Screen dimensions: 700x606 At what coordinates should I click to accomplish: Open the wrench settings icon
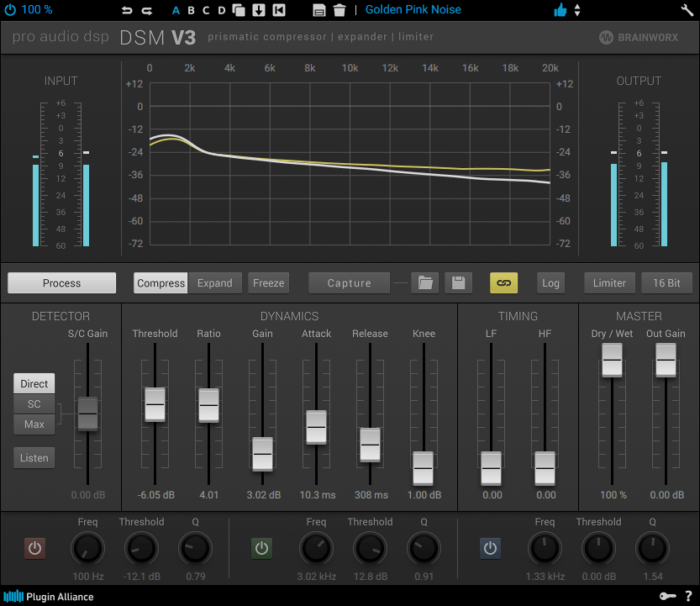click(687, 10)
